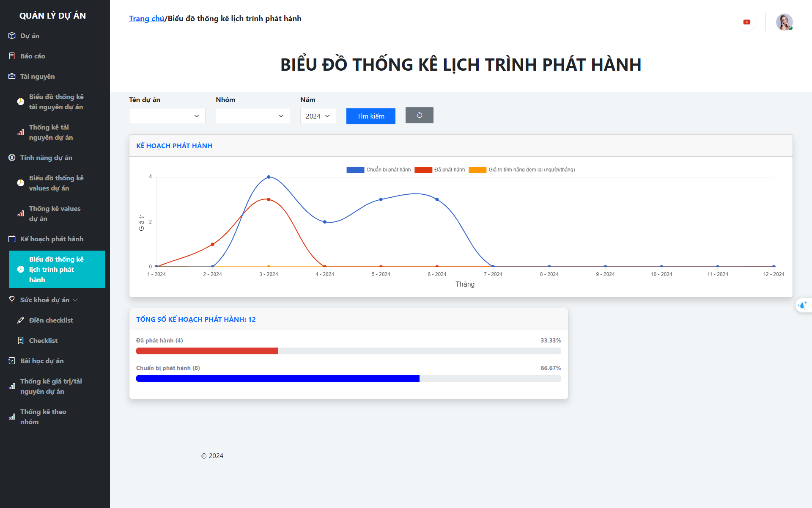Toggle Đã phát hành legend series
812x508 pixels.
[440, 170]
